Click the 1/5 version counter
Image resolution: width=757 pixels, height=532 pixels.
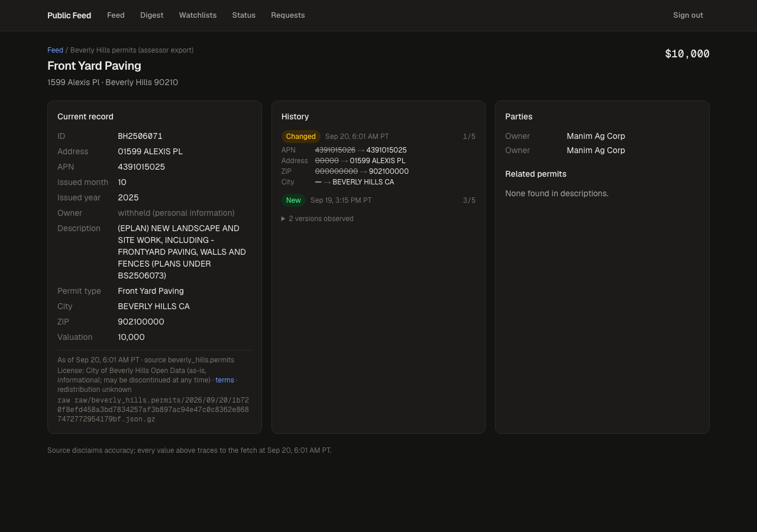469,137
